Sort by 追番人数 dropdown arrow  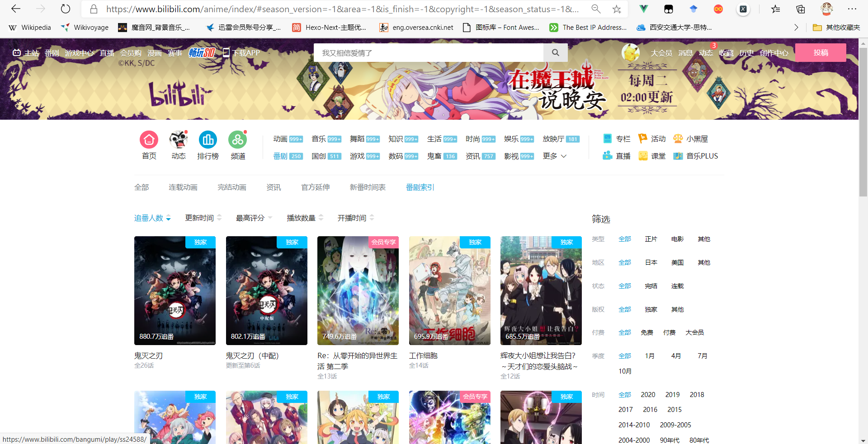click(x=169, y=219)
